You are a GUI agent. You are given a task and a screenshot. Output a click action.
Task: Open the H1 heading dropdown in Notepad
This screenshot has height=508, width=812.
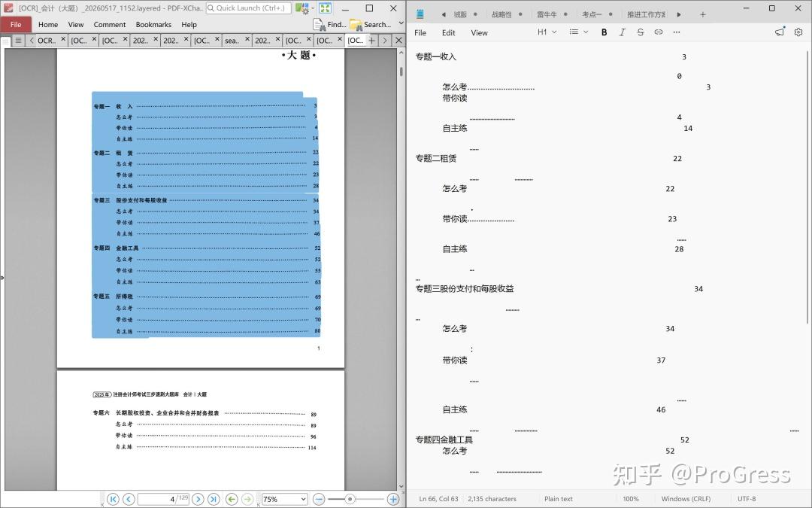pos(547,32)
